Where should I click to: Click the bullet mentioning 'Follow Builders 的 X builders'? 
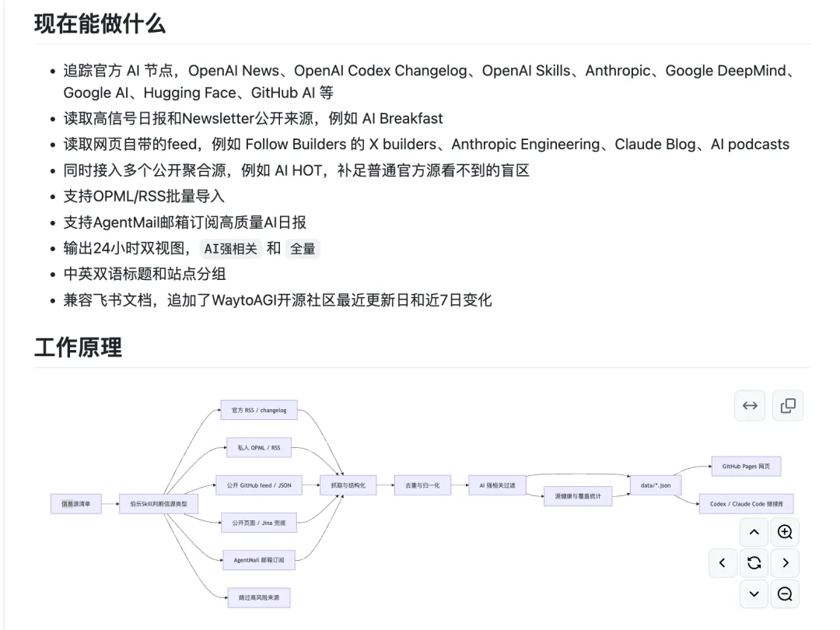[x=426, y=144]
